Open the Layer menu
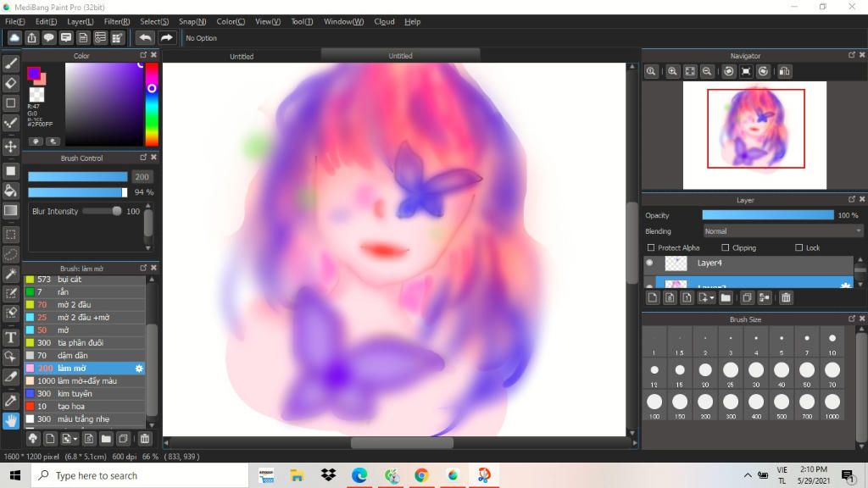The image size is (868, 488). [81, 21]
